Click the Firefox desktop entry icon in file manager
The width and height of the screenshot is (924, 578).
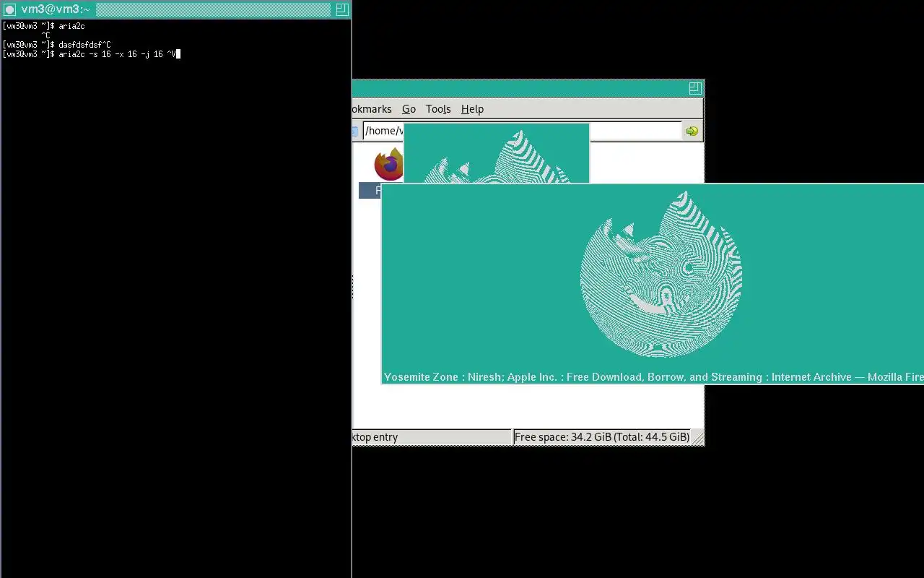388,165
